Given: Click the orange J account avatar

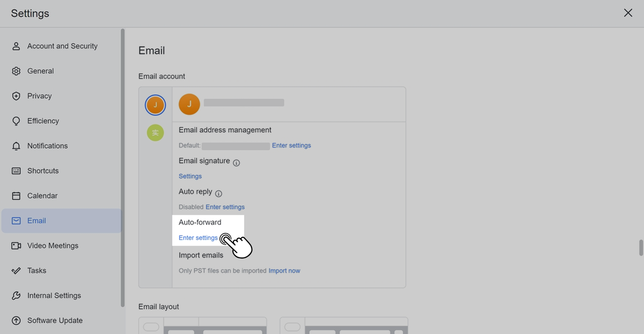Looking at the screenshot, I should point(189,104).
